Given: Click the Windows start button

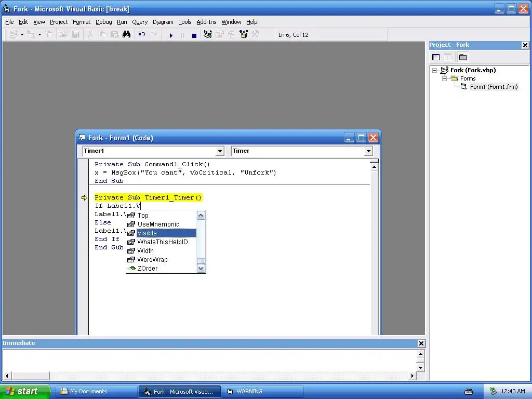Looking at the screenshot, I should pos(25,391).
